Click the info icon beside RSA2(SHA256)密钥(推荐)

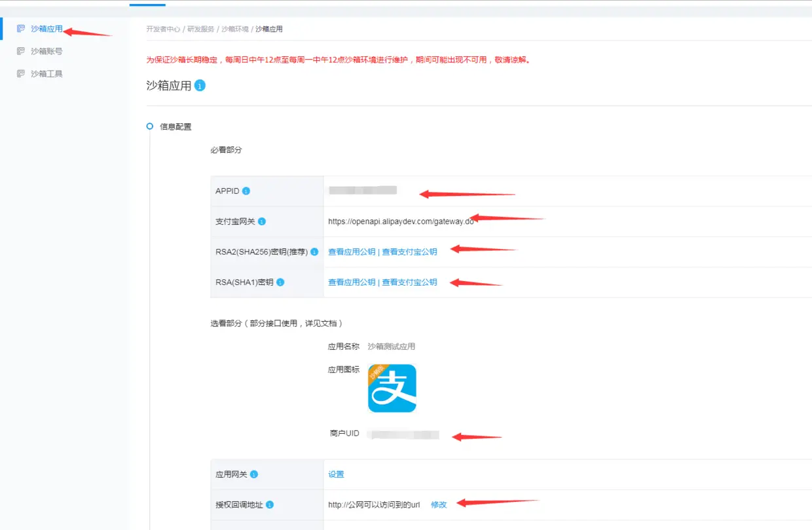313,252
